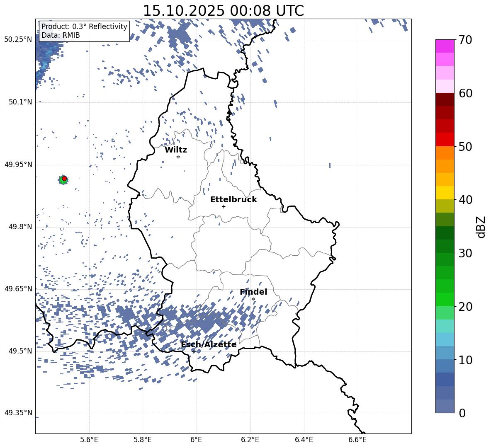The width and height of the screenshot is (491, 448).
Task: Click the 49.95°N latitude label
Action: (18, 164)
